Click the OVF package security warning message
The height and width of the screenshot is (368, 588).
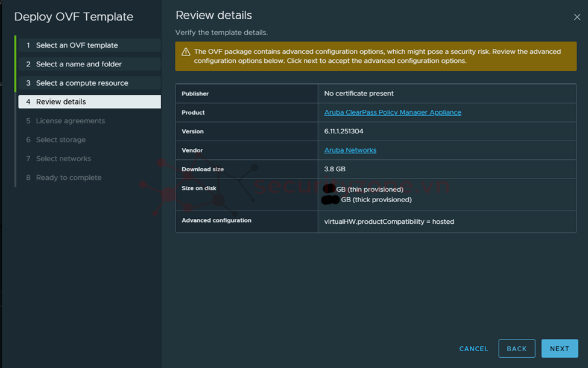coord(378,56)
